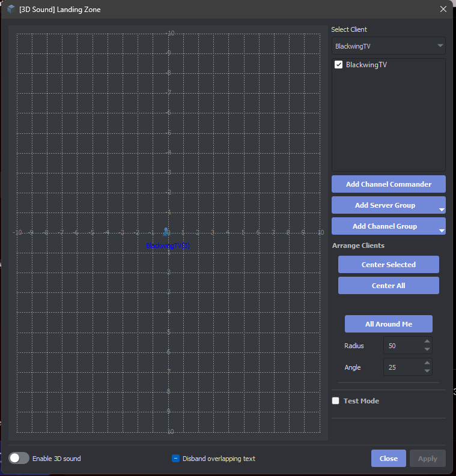
Task: Toggle Disband overlapping text checkbox
Action: [176, 459]
